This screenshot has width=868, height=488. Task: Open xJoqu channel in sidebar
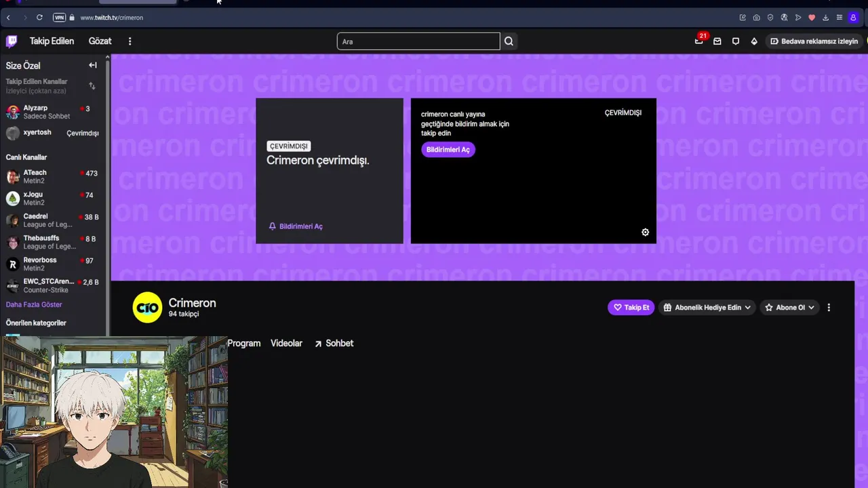point(53,199)
